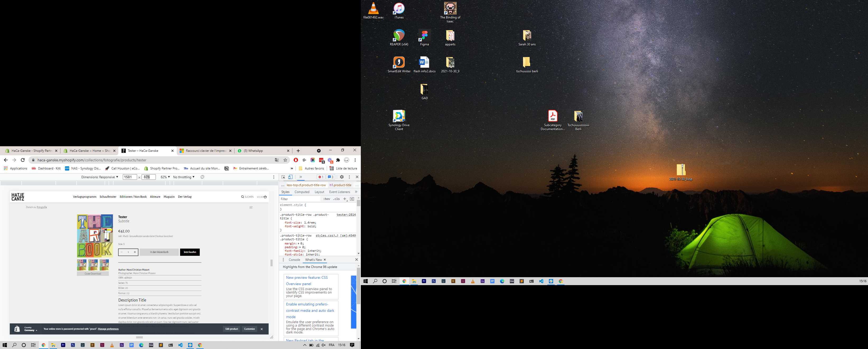The image size is (868, 349).
Task: Bookmark the page with the star icon
Action: (285, 160)
